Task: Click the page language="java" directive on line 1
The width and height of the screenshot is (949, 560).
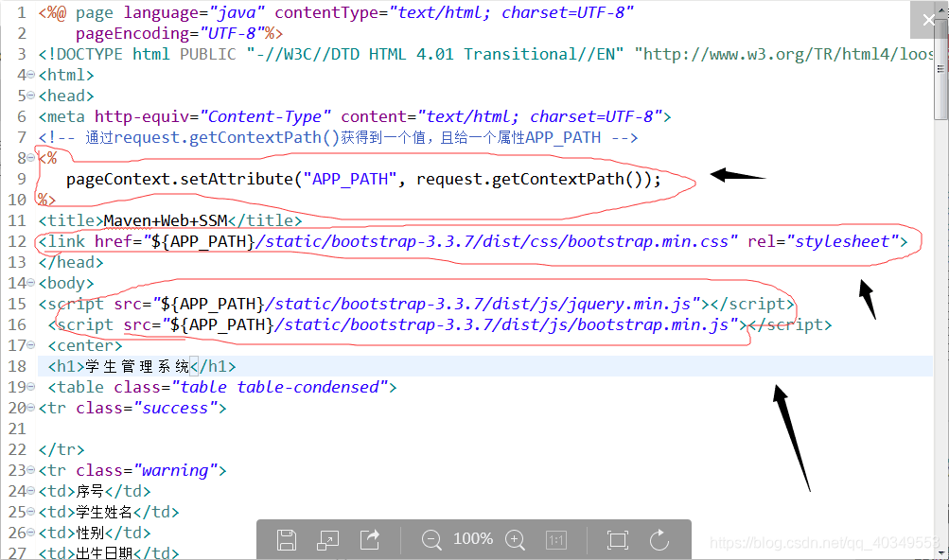Action: coord(170,12)
